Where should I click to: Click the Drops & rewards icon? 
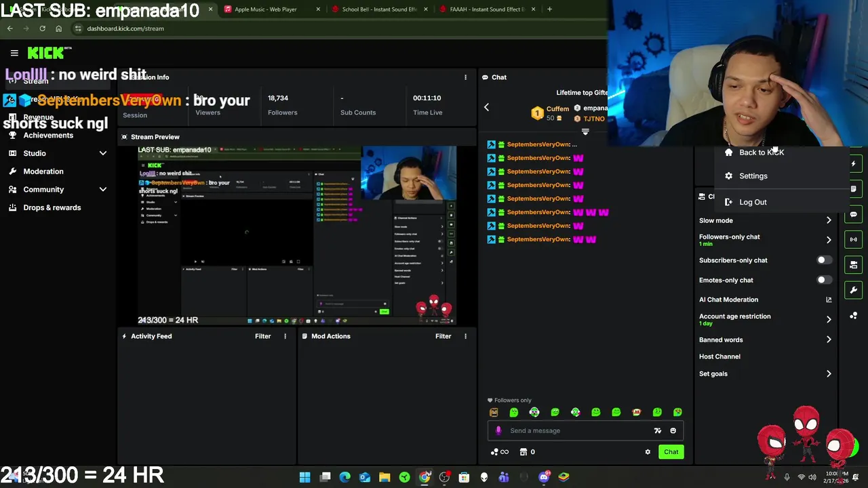pos(13,207)
